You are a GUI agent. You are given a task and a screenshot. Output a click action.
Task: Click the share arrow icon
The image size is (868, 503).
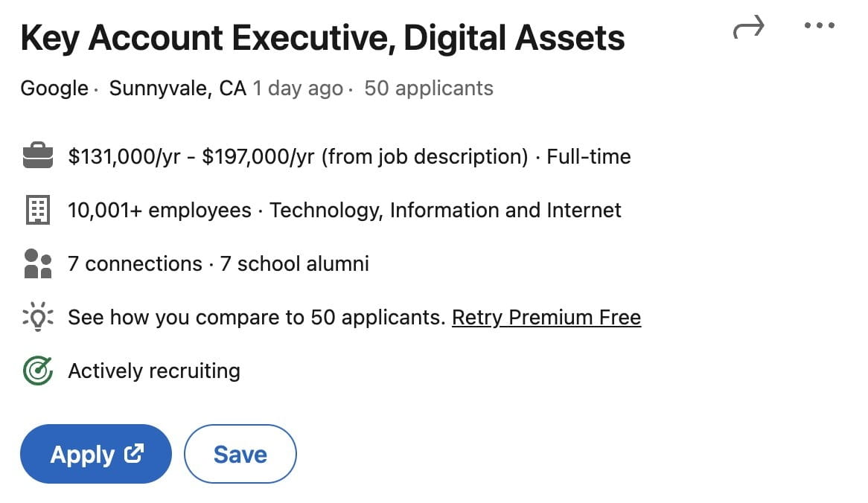point(748,28)
